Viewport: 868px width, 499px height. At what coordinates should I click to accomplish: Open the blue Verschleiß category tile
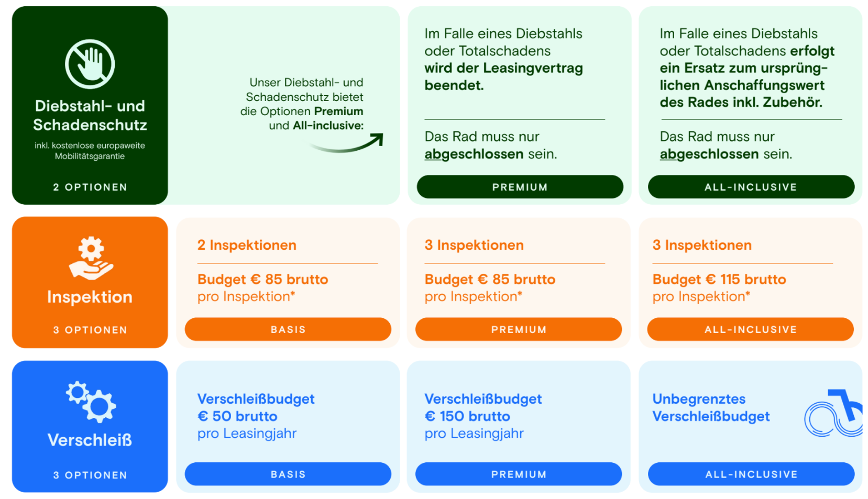(90, 426)
